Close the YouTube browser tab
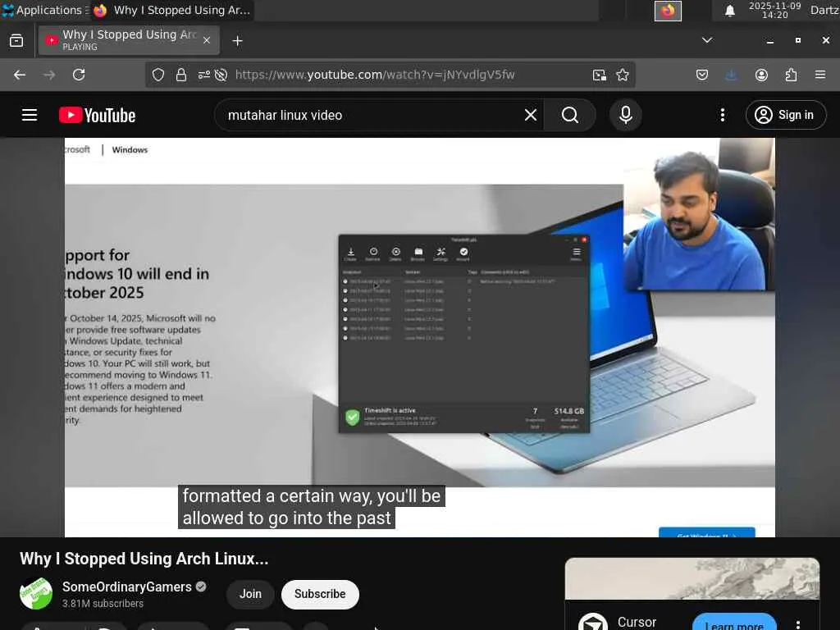The image size is (840, 630). tap(207, 40)
